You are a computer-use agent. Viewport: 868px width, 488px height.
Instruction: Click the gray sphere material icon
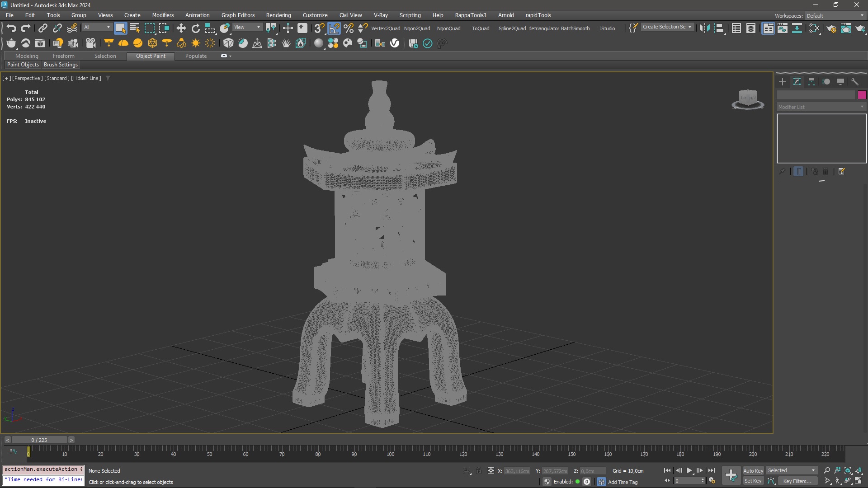319,43
